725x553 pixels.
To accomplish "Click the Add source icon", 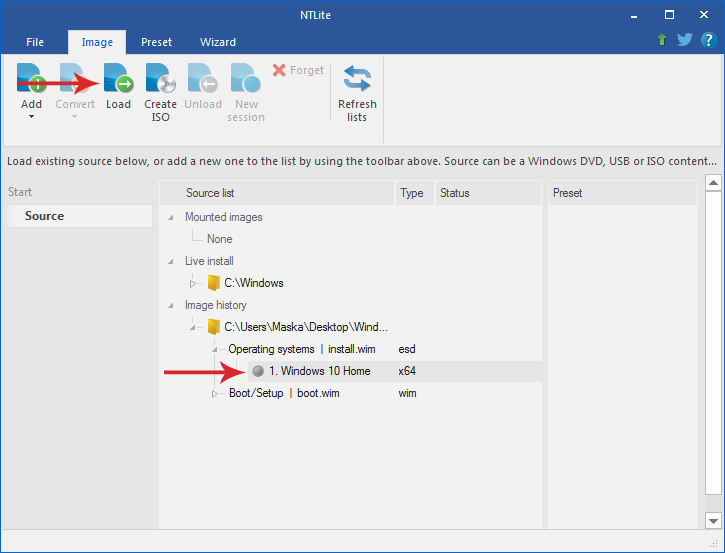I will point(31,80).
